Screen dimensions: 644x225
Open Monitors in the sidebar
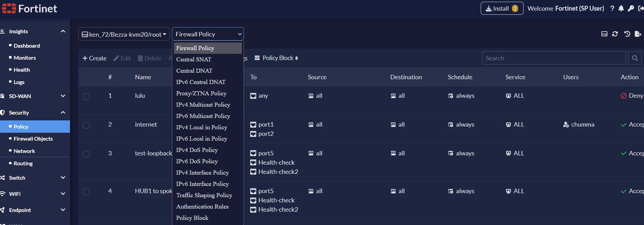[25, 58]
